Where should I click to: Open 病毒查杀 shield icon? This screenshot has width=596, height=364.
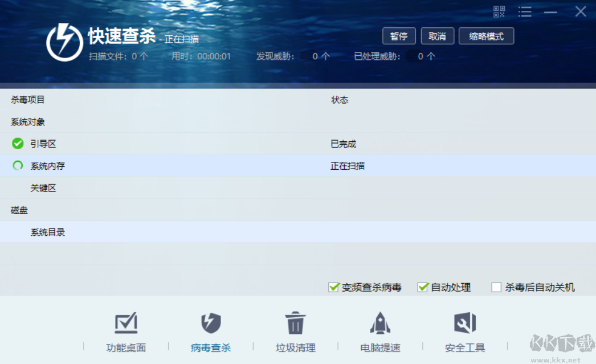click(x=211, y=323)
